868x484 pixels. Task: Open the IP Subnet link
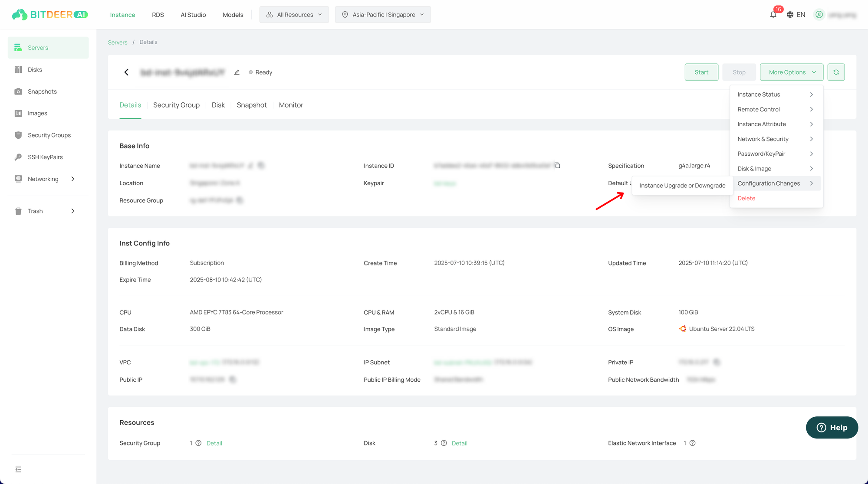(x=463, y=362)
